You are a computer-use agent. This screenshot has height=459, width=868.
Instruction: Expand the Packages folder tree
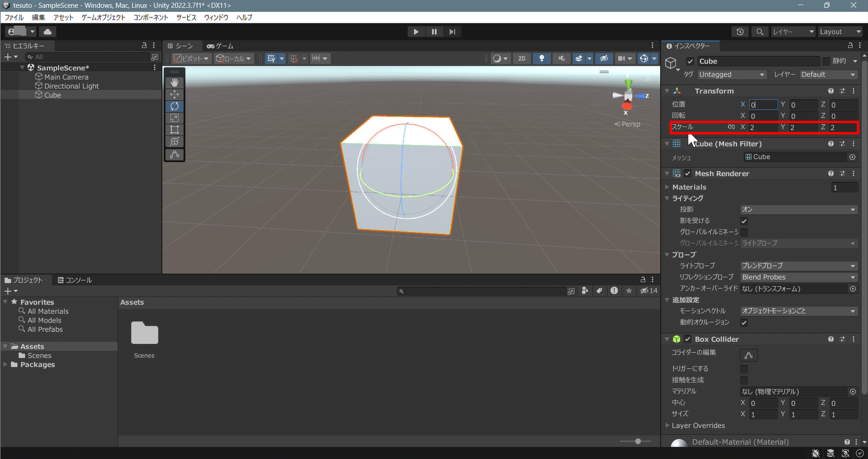coord(6,365)
